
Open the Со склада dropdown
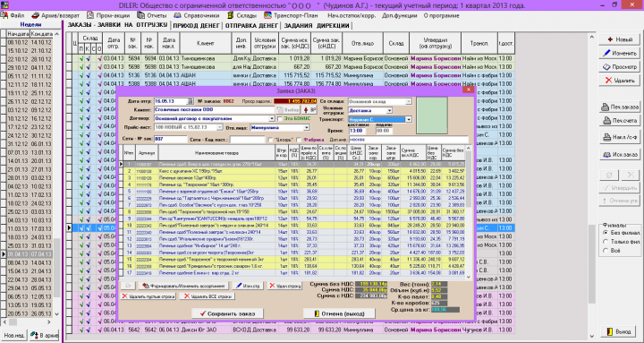click(x=409, y=101)
